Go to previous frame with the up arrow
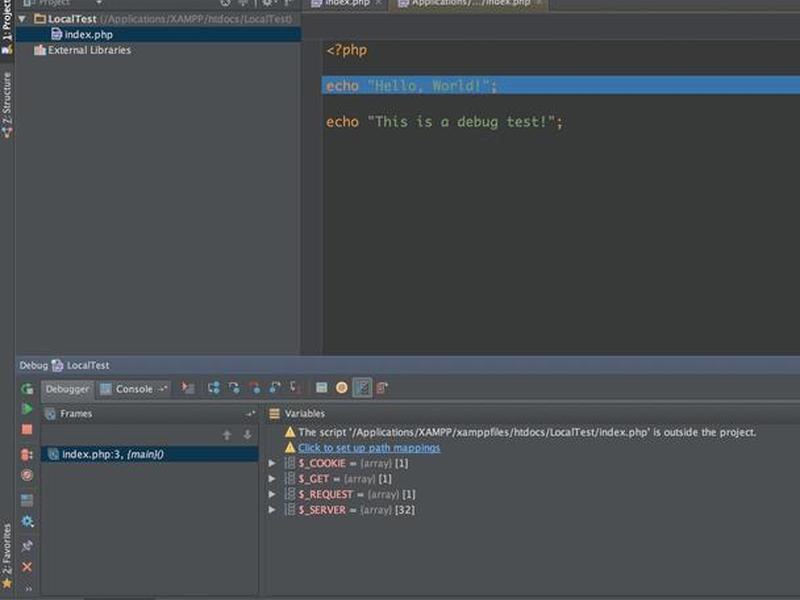 [x=227, y=435]
